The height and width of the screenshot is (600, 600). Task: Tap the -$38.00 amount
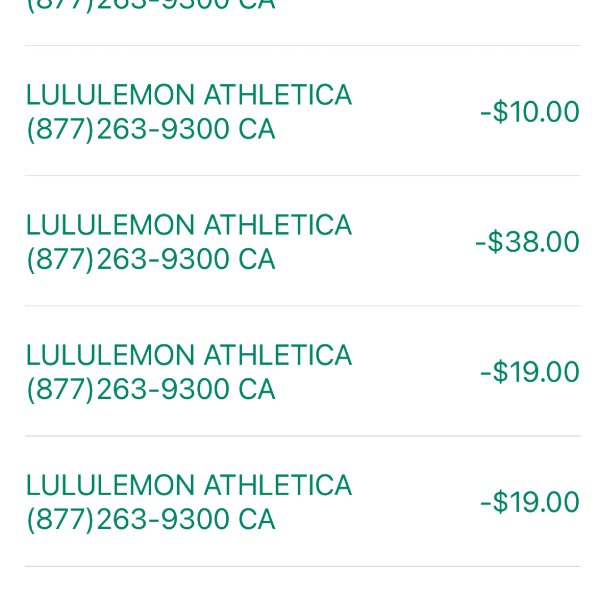pos(527,241)
